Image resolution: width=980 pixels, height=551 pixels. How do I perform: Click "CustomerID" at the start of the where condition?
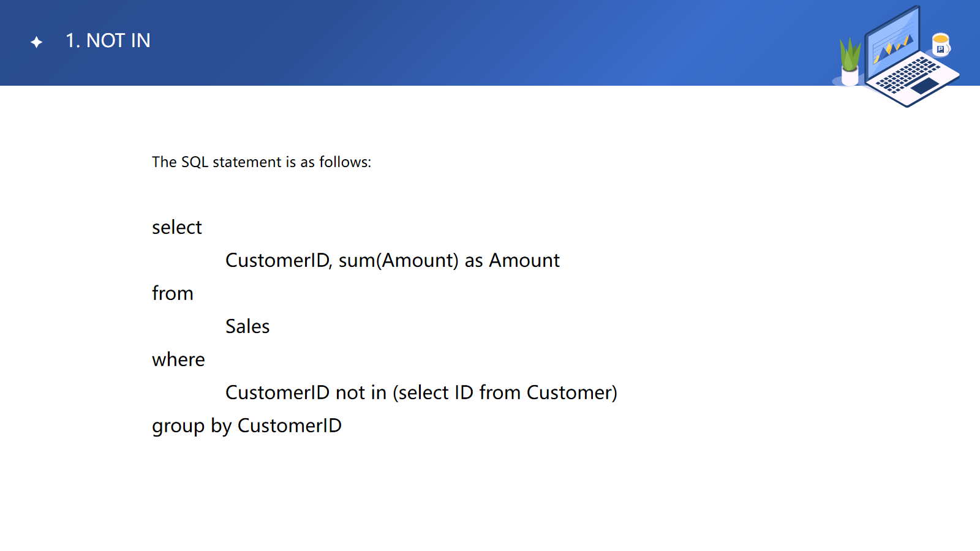(277, 392)
